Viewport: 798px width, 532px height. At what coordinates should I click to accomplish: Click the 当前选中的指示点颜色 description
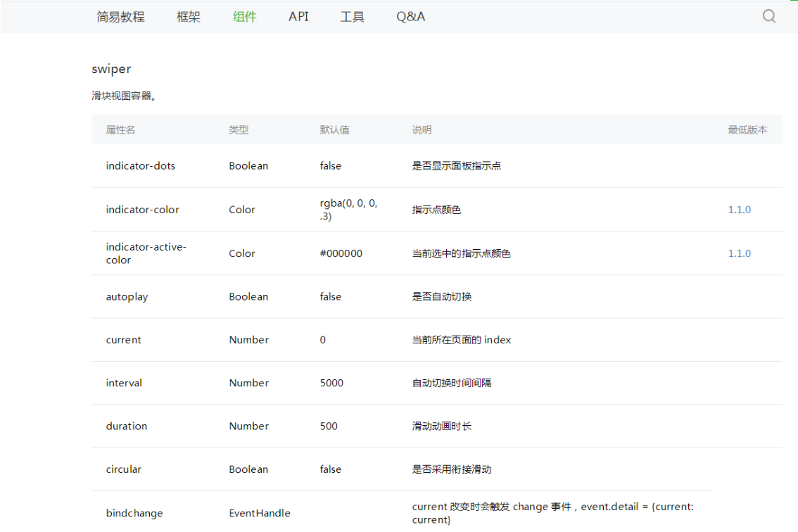[x=462, y=253]
